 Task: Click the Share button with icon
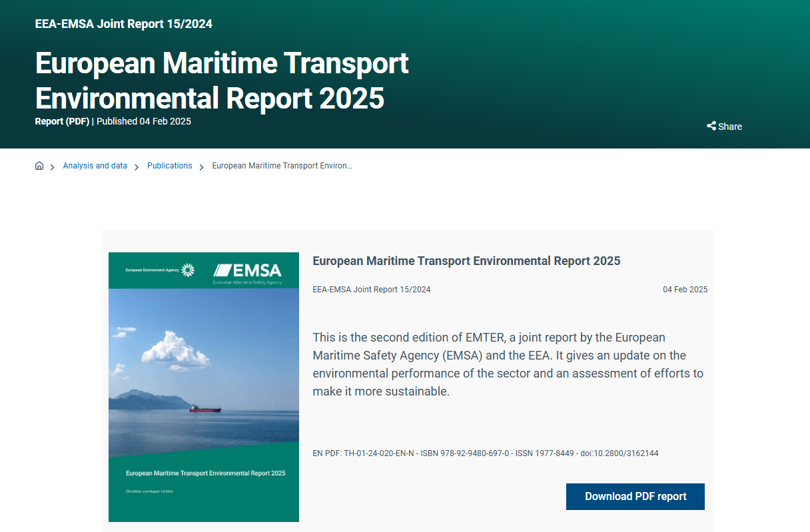724,127
